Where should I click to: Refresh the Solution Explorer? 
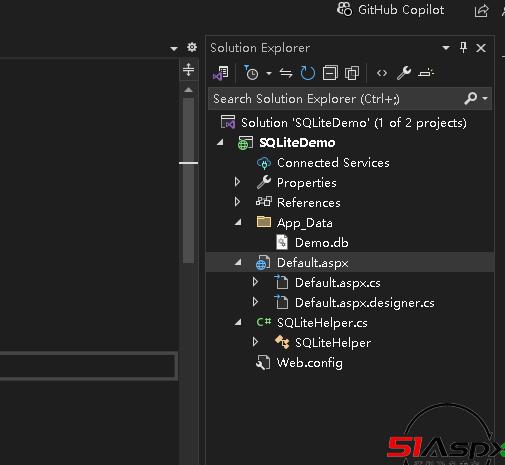coord(308,73)
